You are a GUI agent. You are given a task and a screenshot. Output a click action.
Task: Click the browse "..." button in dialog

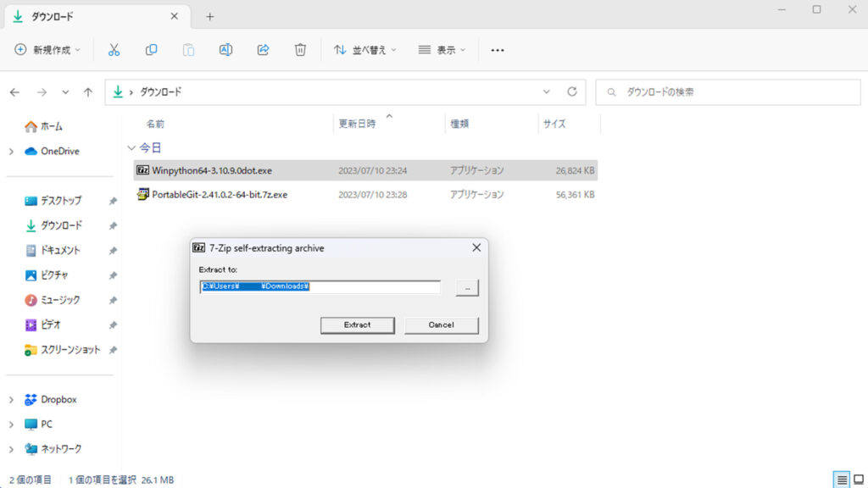pyautogui.click(x=467, y=288)
